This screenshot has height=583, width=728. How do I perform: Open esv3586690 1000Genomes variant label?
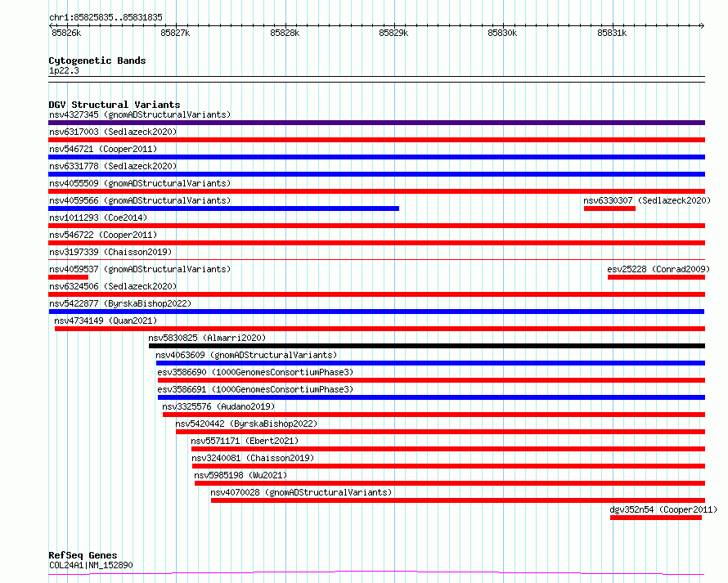coord(255,372)
